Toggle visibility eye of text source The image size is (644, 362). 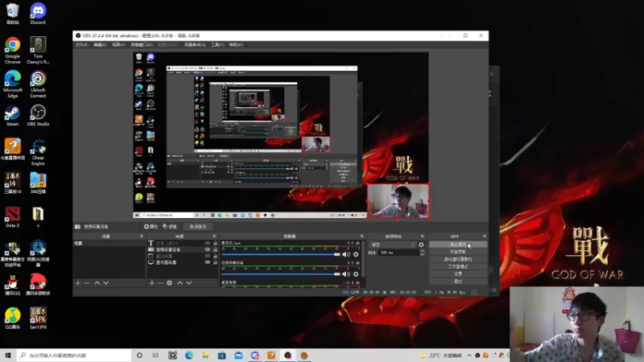[208, 244]
